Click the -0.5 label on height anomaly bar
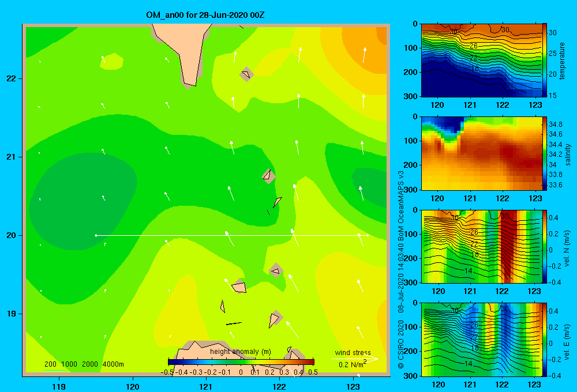The width and height of the screenshot is (577, 392). point(167,372)
